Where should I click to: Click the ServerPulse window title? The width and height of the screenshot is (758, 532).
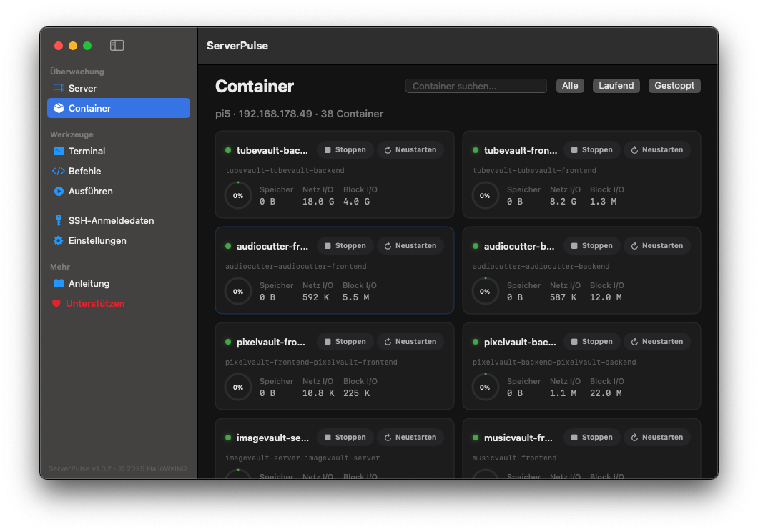[x=237, y=46]
